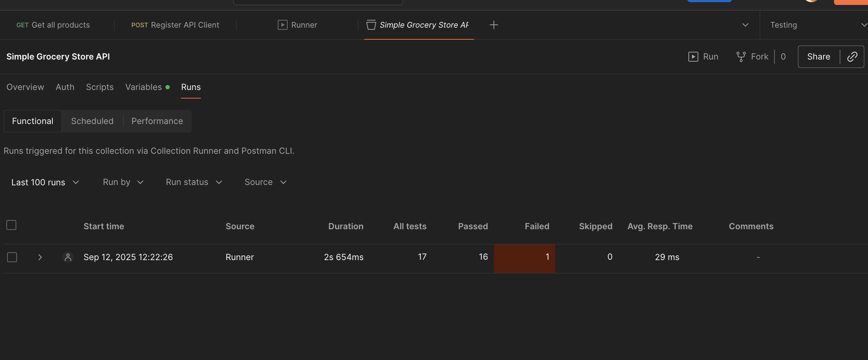Open run started Sep 12, 2025 12:22:26
Screen dimensions: 868x360
[128, 257]
